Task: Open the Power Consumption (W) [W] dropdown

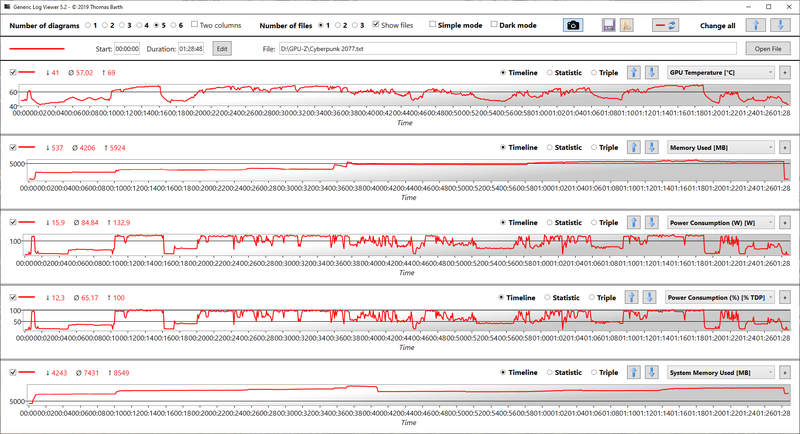Action: pos(721,222)
